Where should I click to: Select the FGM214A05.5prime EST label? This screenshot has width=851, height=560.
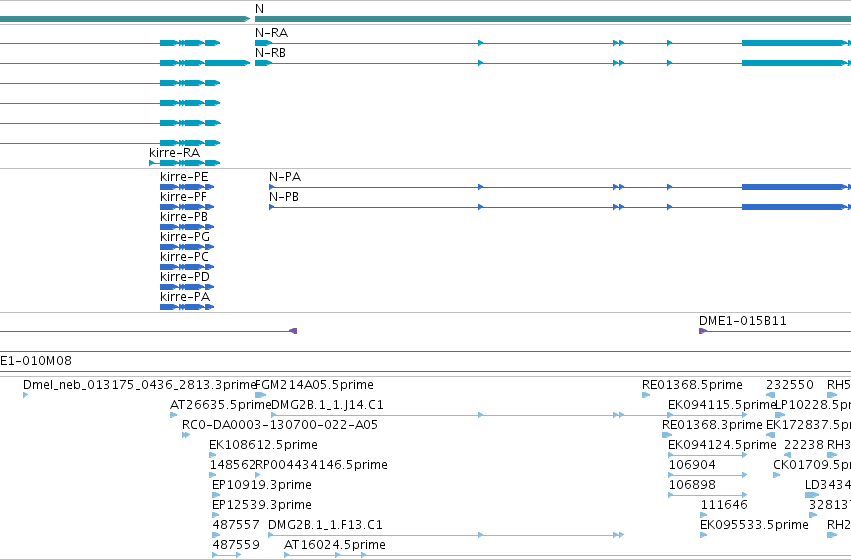coord(314,385)
